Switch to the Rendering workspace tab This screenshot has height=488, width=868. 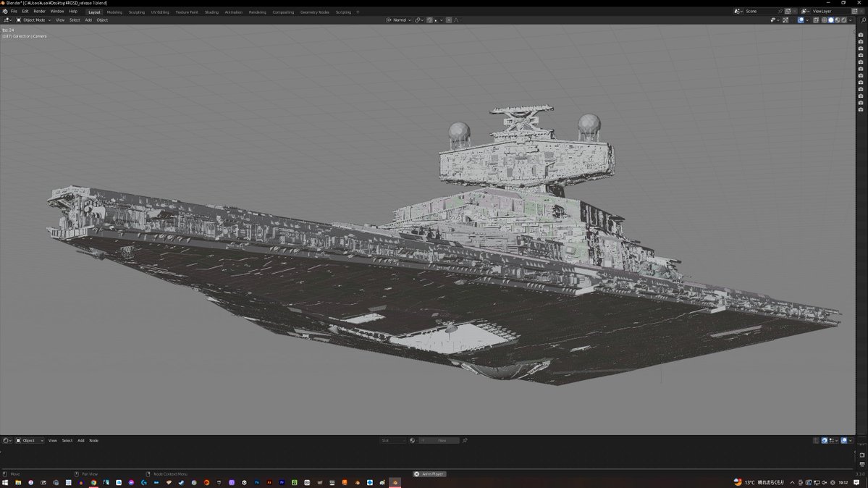click(258, 12)
